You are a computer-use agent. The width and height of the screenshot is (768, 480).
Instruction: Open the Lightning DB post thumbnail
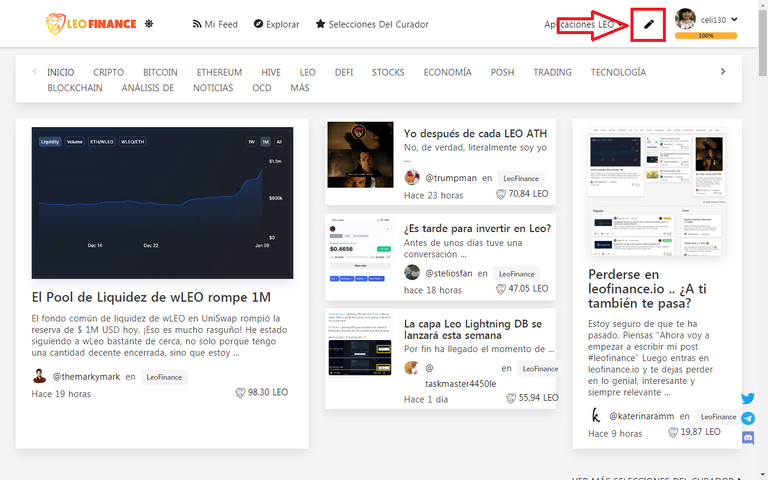[360, 344]
